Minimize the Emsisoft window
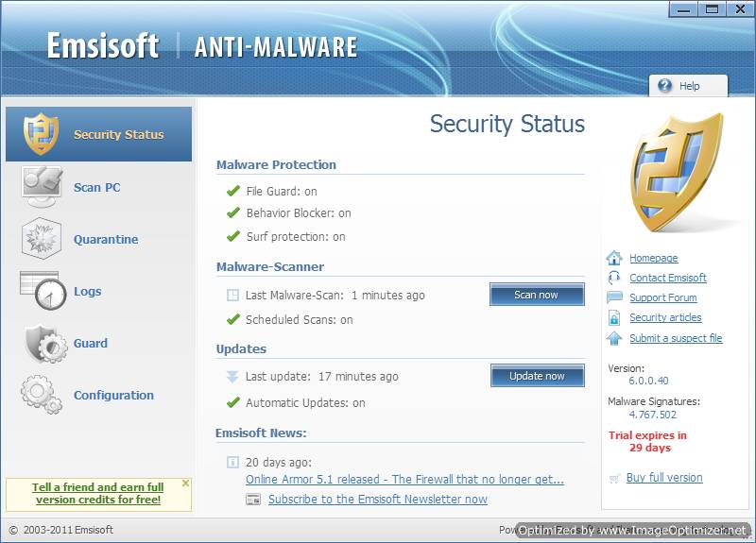The width and height of the screenshot is (756, 543). 683,9
